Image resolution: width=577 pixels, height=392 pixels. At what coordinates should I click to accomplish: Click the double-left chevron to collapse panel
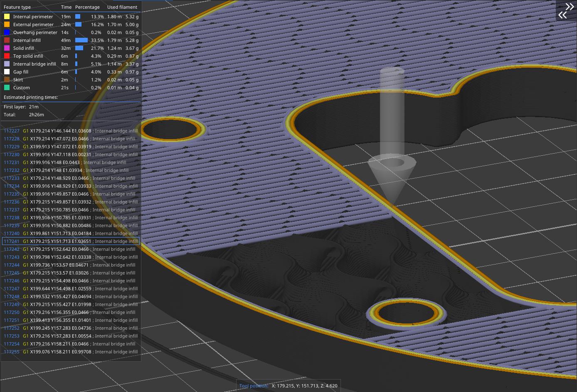(563, 15)
